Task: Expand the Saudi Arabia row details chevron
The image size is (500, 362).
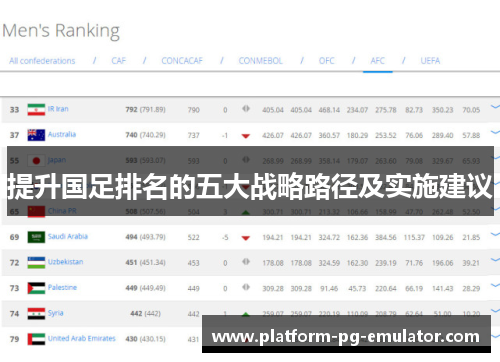Action: 495,235
